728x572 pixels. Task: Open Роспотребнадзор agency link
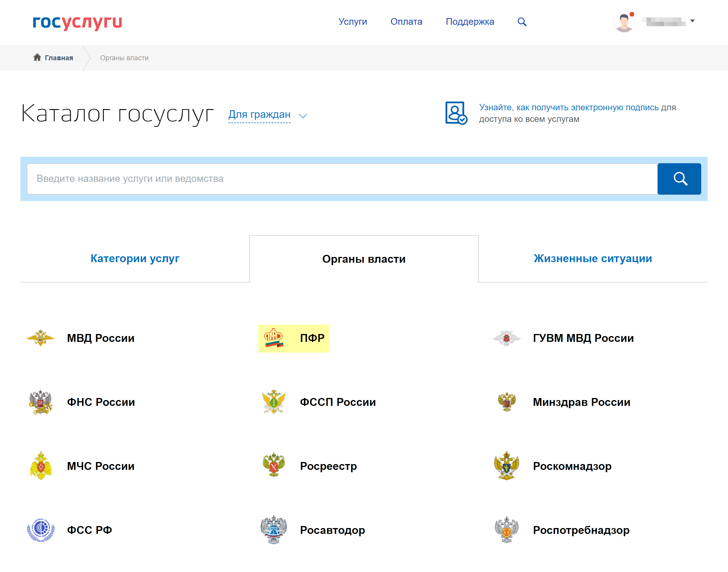pos(581,530)
